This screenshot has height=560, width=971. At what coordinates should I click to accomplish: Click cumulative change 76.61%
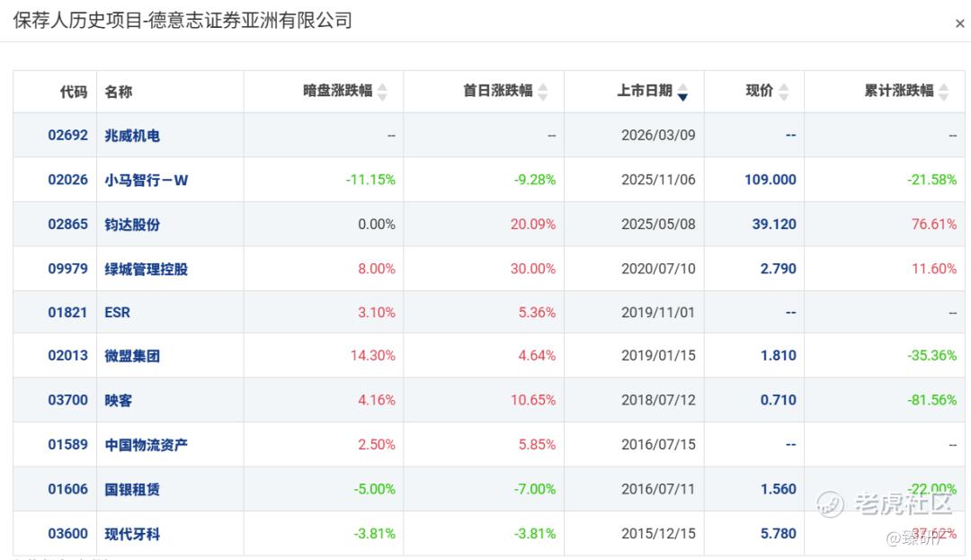934,224
